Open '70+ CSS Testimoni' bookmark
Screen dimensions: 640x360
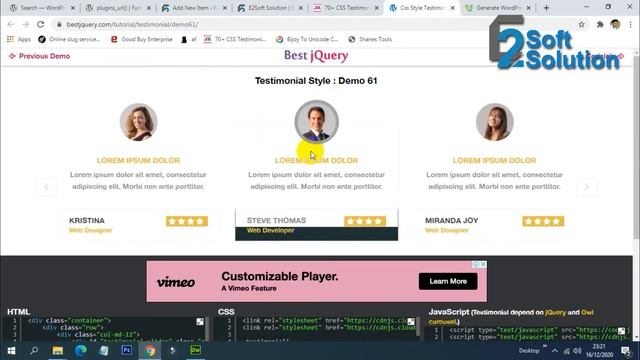tap(235, 39)
